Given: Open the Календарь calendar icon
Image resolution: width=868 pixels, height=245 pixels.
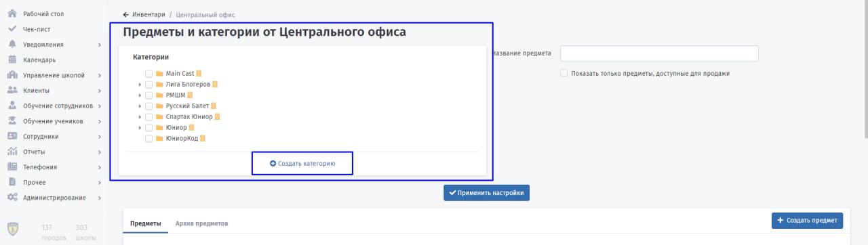Looking at the screenshot, I should tap(12, 60).
